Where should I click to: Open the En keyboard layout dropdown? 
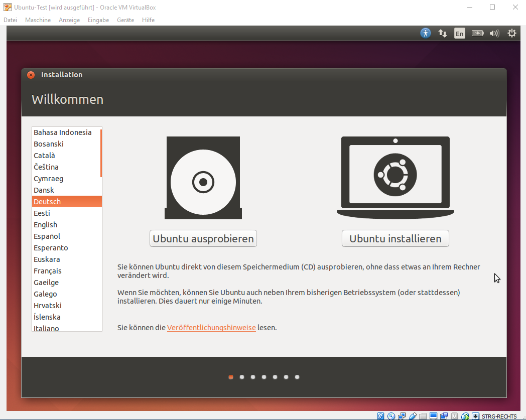pos(459,33)
